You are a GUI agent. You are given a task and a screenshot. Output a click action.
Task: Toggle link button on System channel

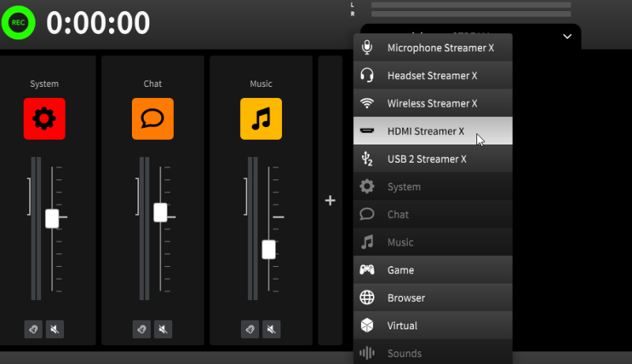coord(33,329)
